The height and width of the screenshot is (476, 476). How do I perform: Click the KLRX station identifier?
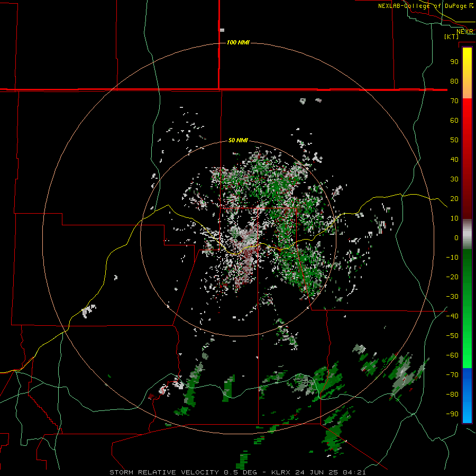(281, 472)
